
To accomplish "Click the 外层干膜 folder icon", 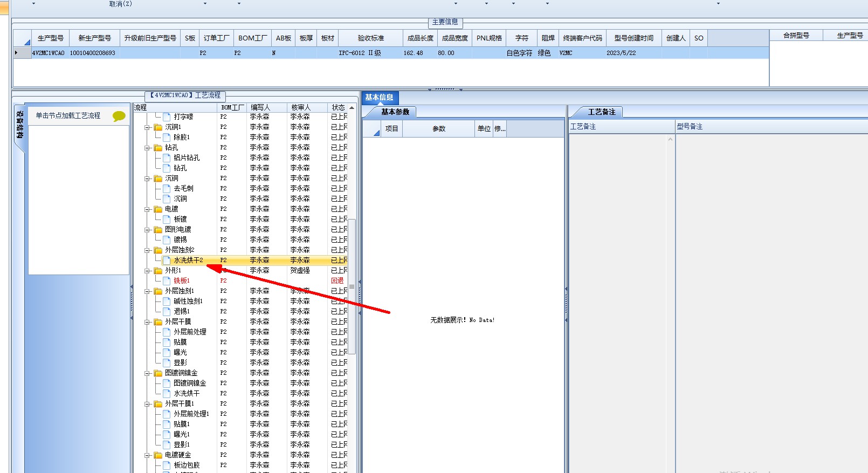I will coord(158,322).
